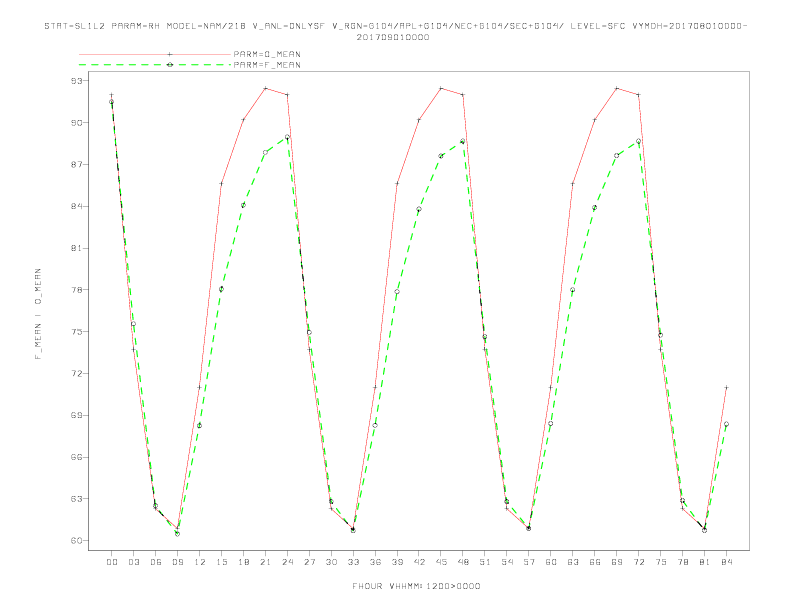Click x-axis tick label 15
Viewport: 792px width, 612px height.
coord(221,562)
